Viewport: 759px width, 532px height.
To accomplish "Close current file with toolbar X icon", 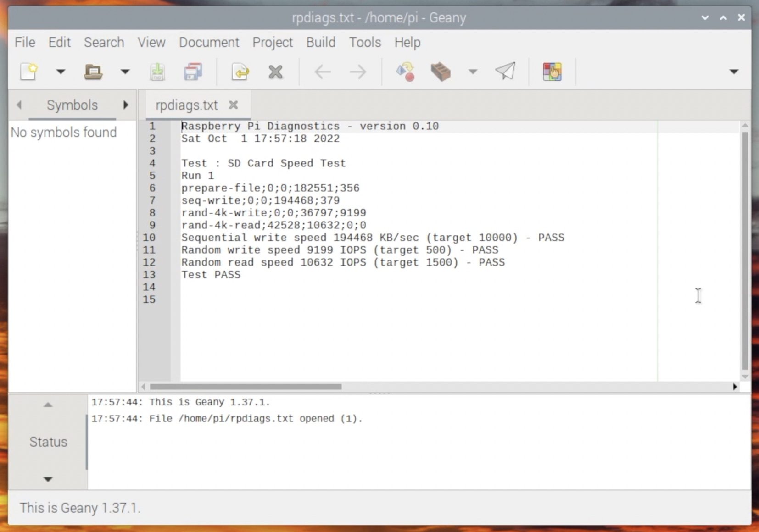I will (x=275, y=72).
